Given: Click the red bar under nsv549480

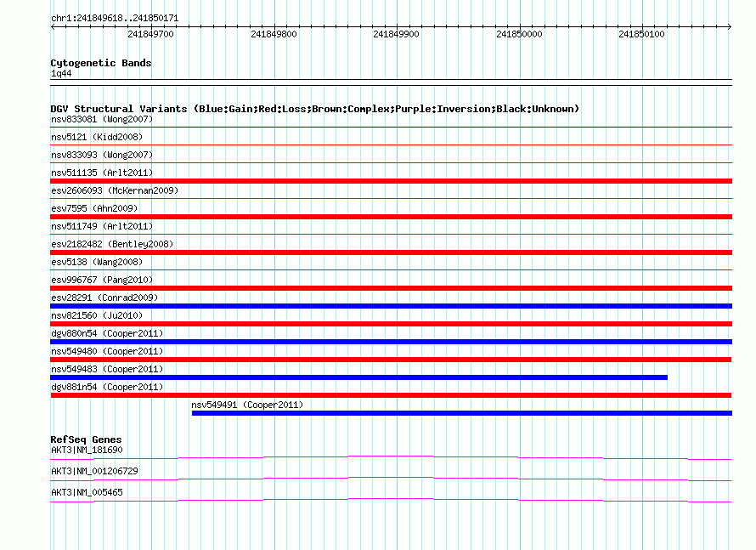Looking at the screenshot, I should coord(391,360).
